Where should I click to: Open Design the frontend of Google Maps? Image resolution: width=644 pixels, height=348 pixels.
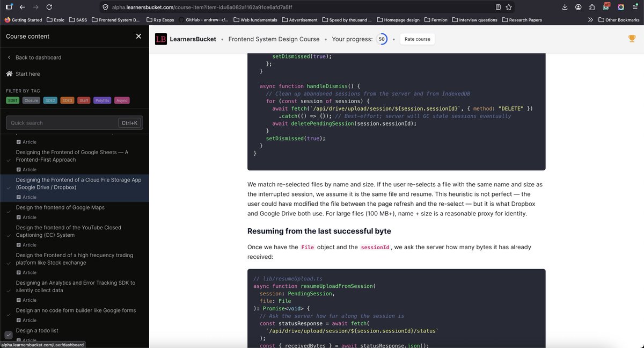(60, 207)
